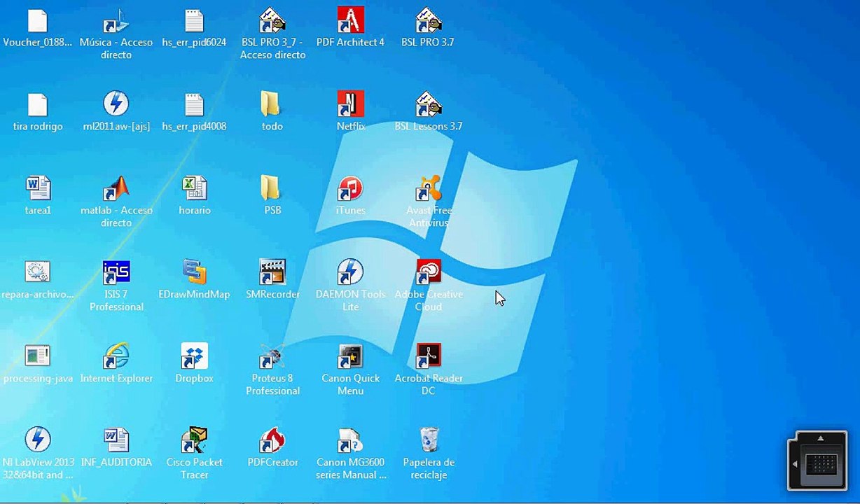
Task: Select the Adobe Creative Cloud icon
Action: [428, 272]
